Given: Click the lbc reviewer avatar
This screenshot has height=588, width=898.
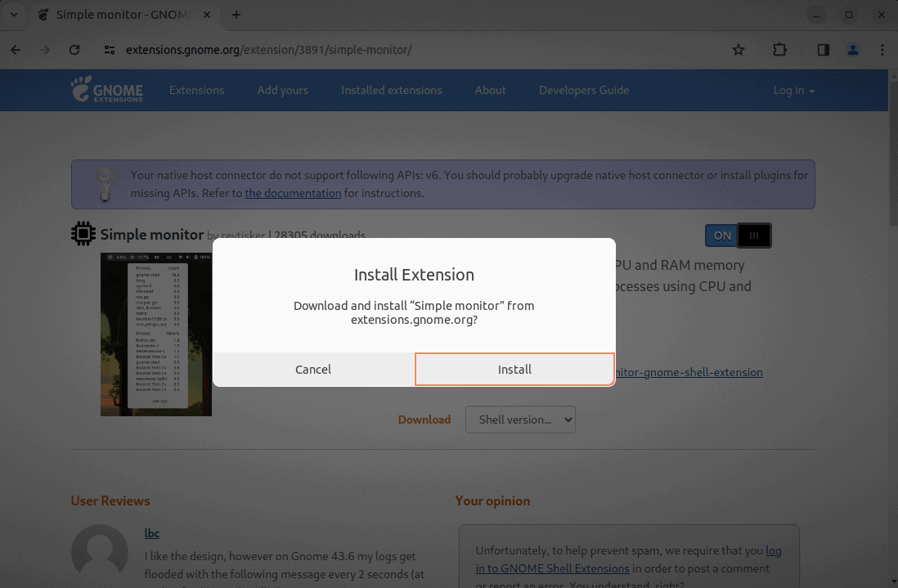Looking at the screenshot, I should tap(100, 552).
